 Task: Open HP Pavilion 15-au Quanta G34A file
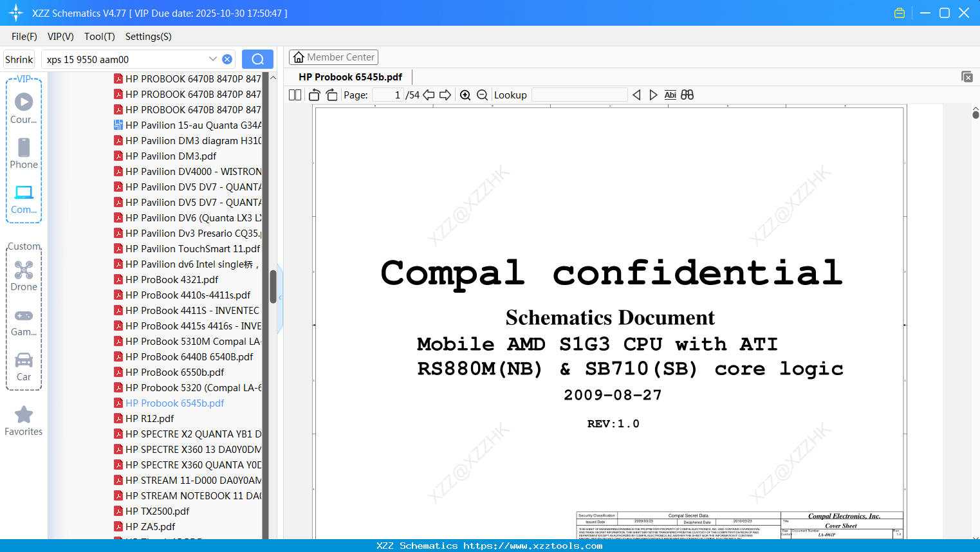coord(187,125)
